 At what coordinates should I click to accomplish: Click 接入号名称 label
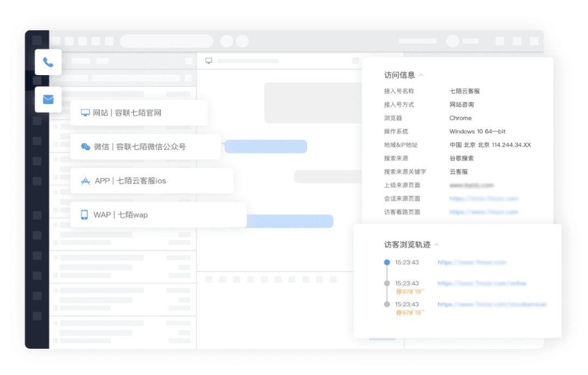[399, 91]
